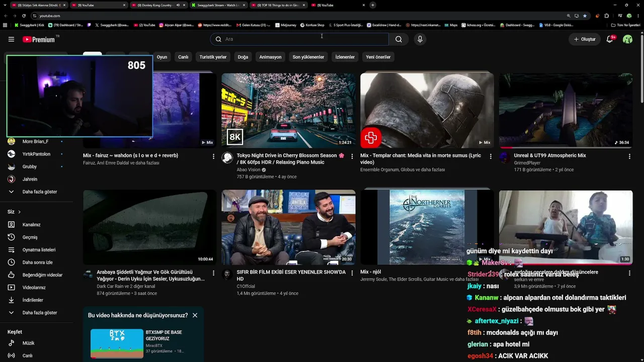
Task: Select the Yeni öneriler chip
Action: (x=378, y=57)
